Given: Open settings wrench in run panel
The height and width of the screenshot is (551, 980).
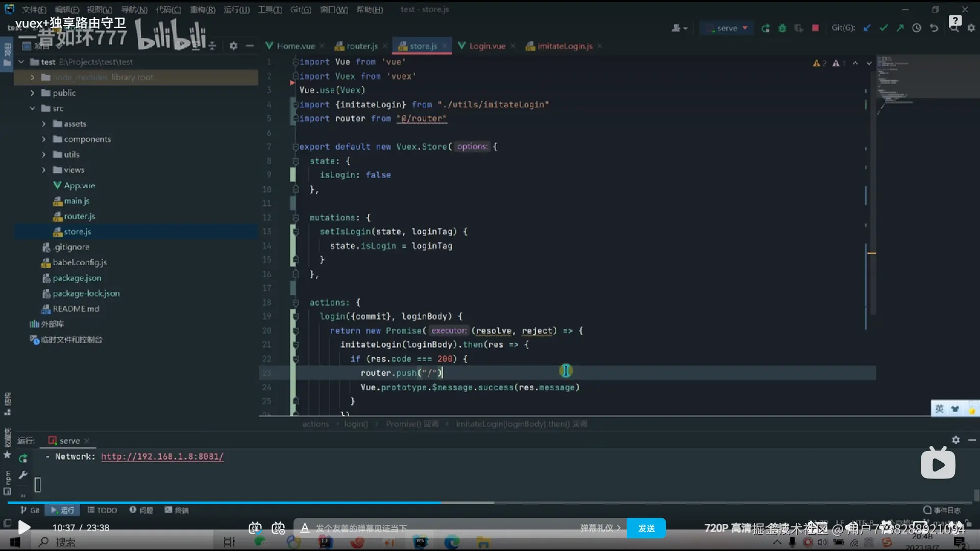Looking at the screenshot, I should coord(23,475).
